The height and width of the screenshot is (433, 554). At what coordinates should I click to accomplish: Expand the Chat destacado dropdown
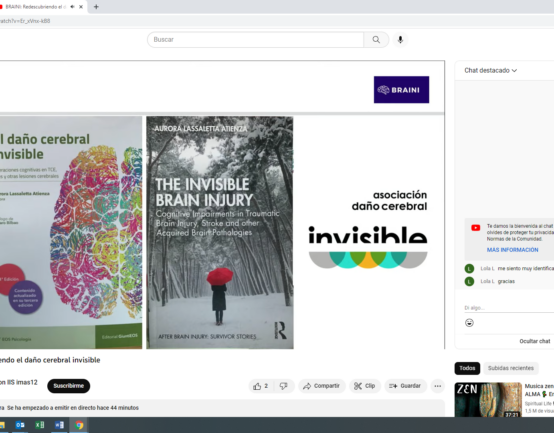pyautogui.click(x=490, y=70)
